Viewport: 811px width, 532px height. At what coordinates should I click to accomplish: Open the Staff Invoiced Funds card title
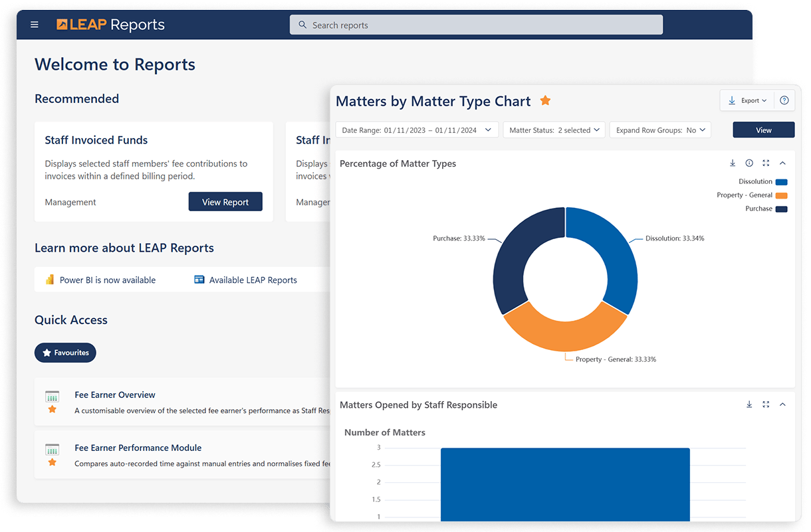[x=96, y=140]
